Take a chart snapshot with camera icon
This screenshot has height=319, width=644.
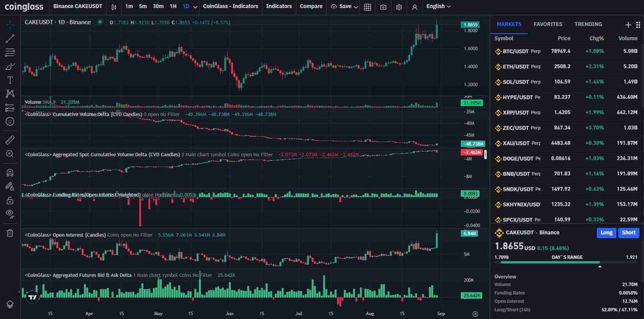pyautogui.click(x=383, y=7)
